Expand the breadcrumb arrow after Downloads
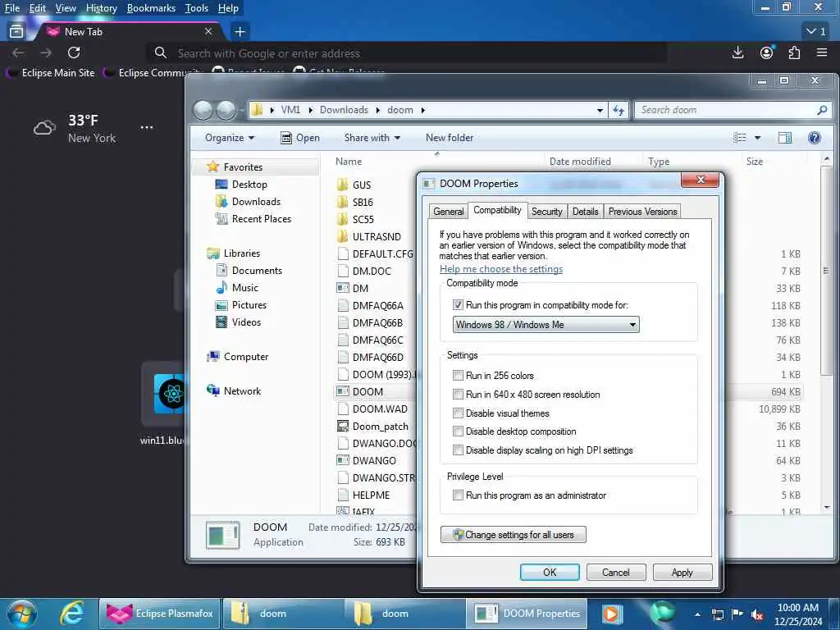This screenshot has height=630, width=840. [377, 110]
